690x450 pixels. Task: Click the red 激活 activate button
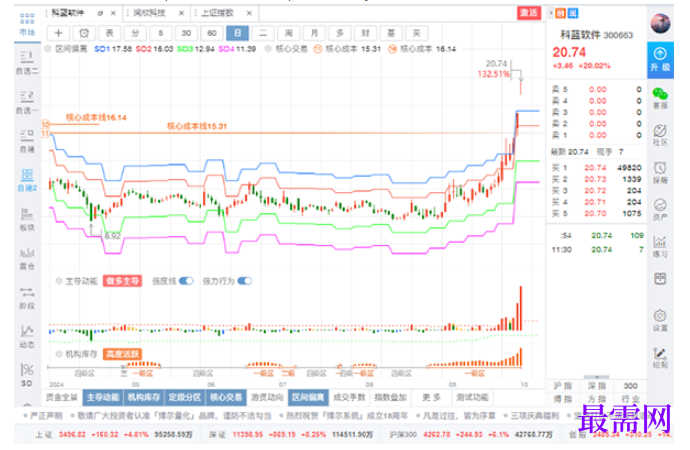(x=529, y=13)
